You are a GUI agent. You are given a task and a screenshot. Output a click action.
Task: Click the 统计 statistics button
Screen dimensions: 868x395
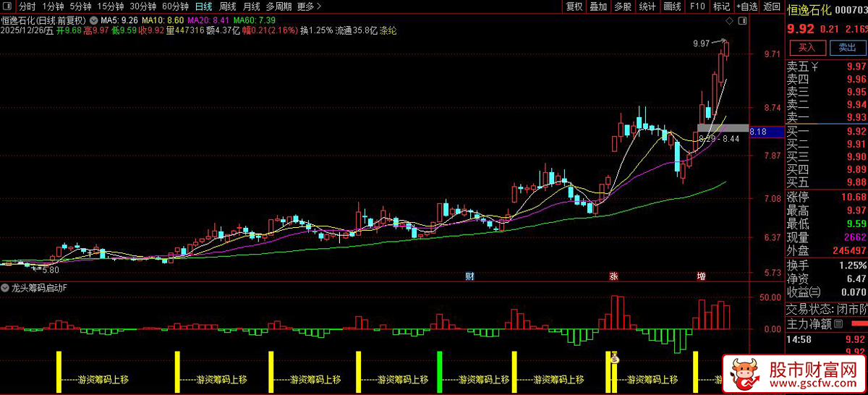coord(647,7)
